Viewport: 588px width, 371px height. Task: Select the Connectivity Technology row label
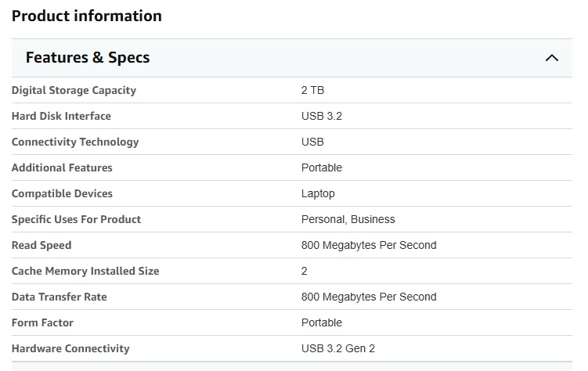click(75, 142)
